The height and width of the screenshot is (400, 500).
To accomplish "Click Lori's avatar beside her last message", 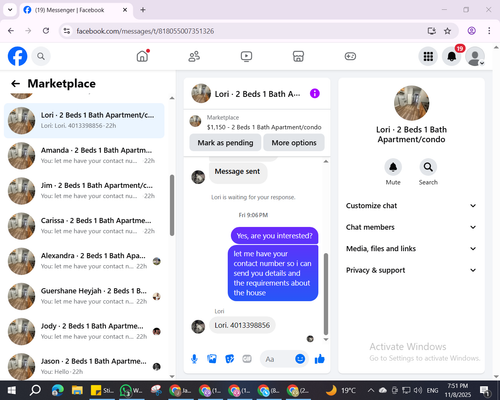I will (198, 327).
